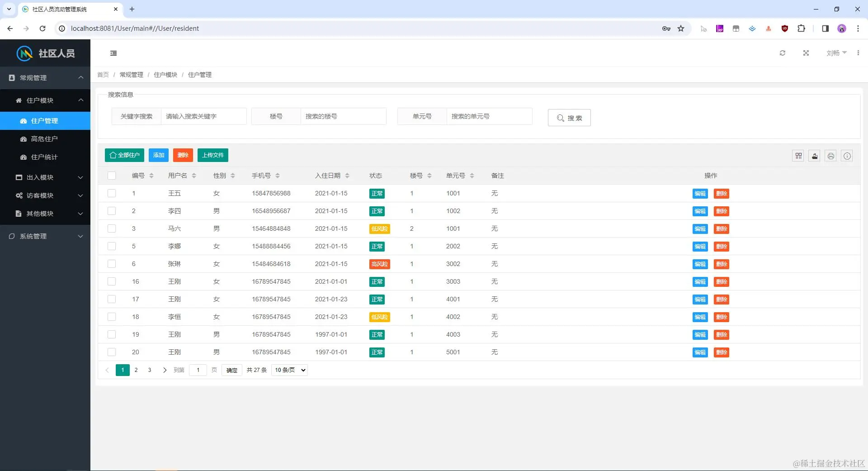The height and width of the screenshot is (471, 868).
Task: Check the row for 王五
Action: 112,193
